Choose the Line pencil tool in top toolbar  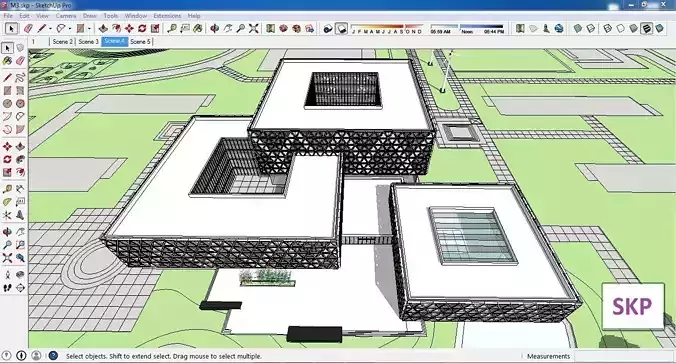[41, 29]
